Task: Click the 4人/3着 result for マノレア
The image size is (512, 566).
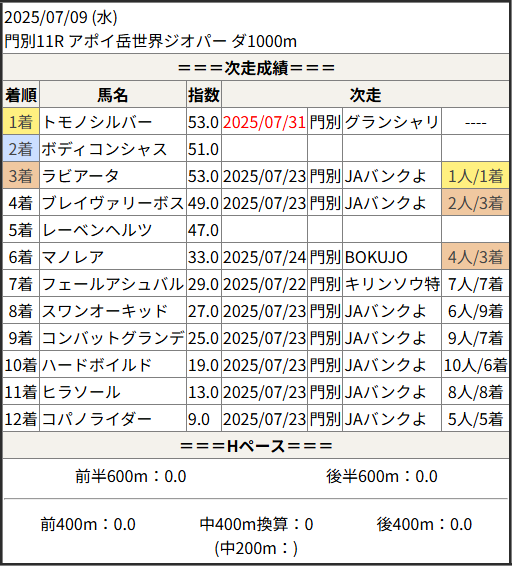Action: point(475,257)
